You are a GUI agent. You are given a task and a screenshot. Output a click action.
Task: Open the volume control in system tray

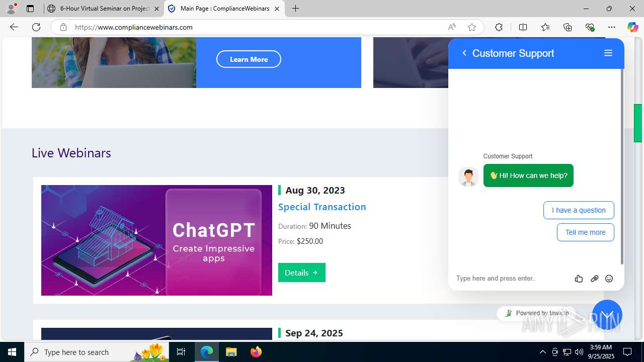(x=579, y=352)
